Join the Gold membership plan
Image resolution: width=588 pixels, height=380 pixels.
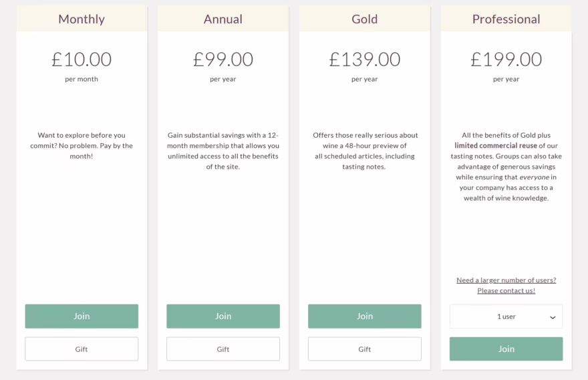point(365,316)
